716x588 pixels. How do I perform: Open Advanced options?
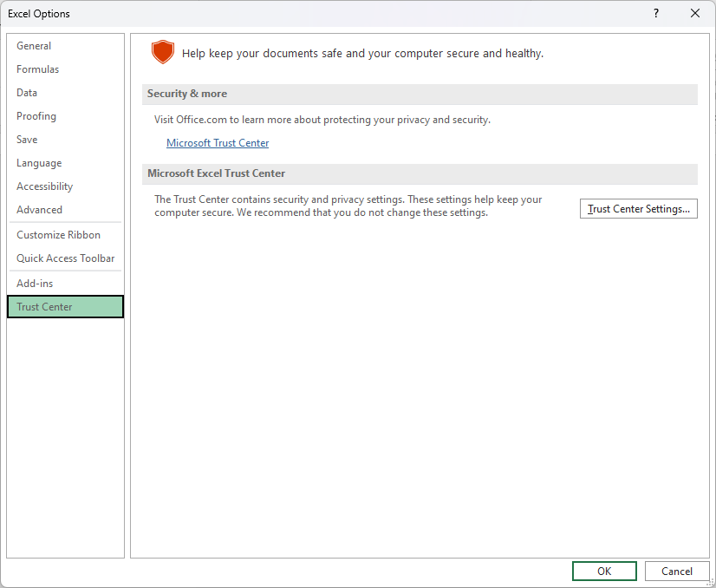(x=65, y=210)
